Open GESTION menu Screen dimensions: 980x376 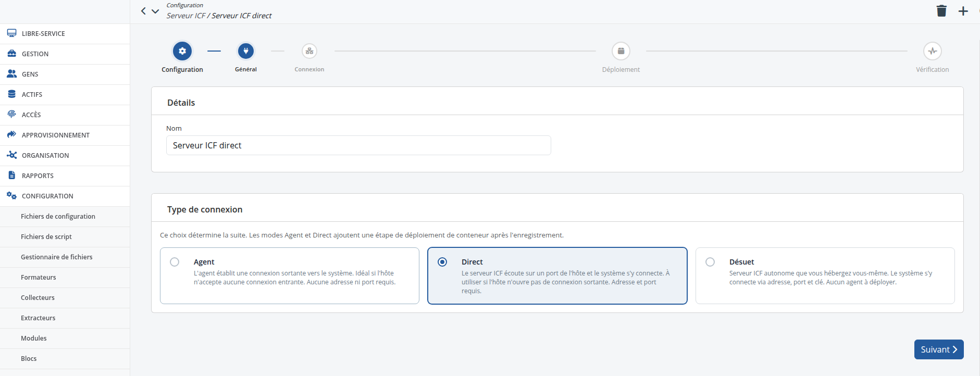tap(65, 54)
